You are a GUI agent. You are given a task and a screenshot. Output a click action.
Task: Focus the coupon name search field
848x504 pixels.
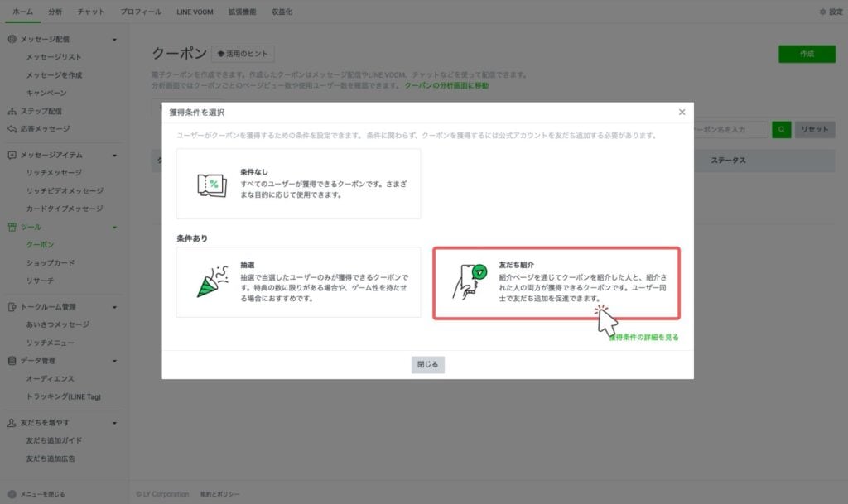(x=730, y=130)
